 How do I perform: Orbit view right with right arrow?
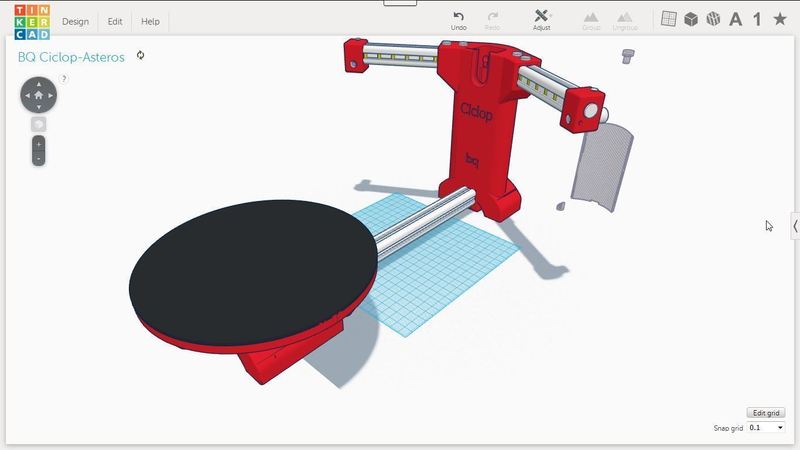coord(50,95)
